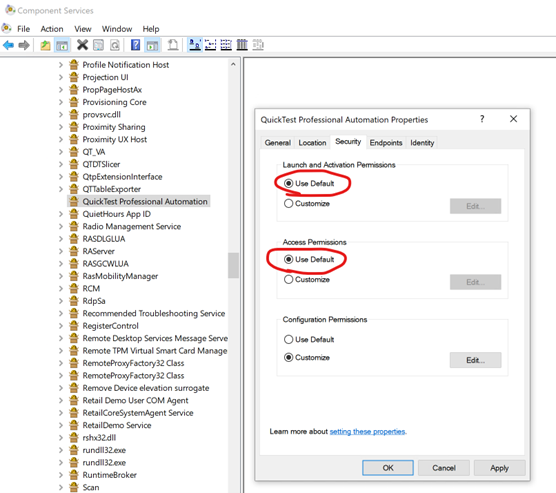Switch to List view icon
556x493 pixels.
[x=226, y=45]
